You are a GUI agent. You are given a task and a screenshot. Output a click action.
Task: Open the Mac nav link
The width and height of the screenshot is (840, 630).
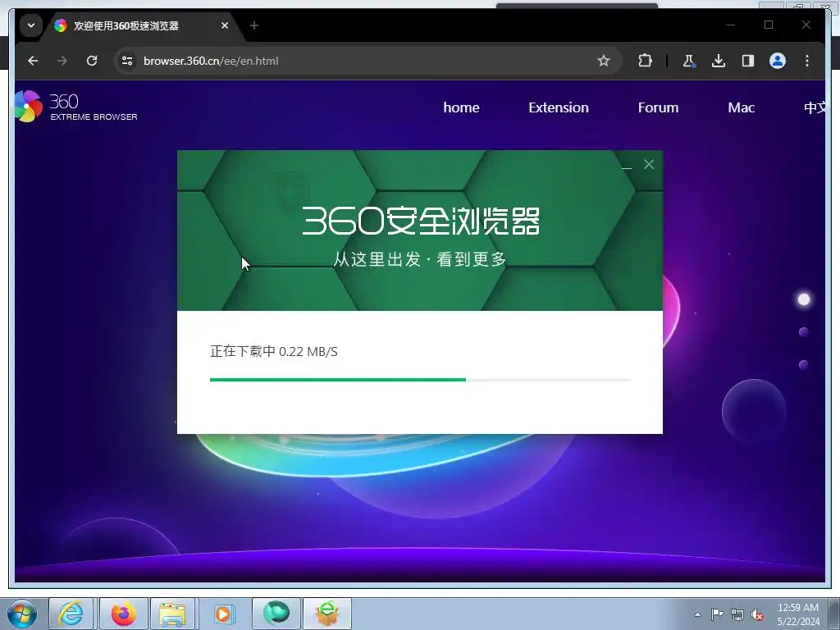coord(742,107)
